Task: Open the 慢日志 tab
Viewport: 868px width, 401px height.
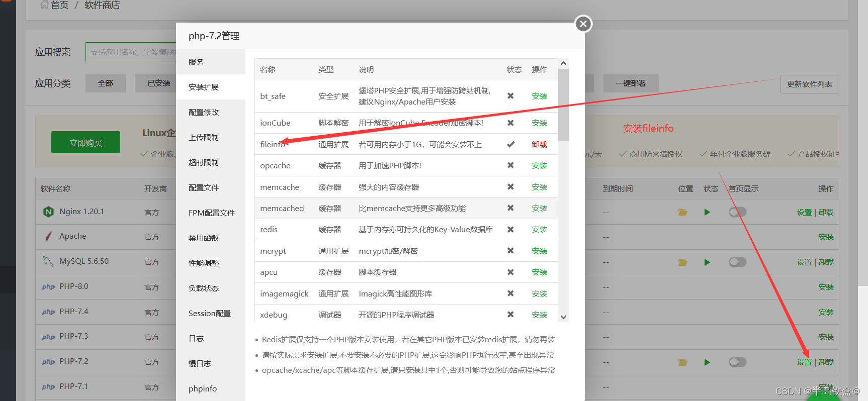Action: tap(211, 363)
